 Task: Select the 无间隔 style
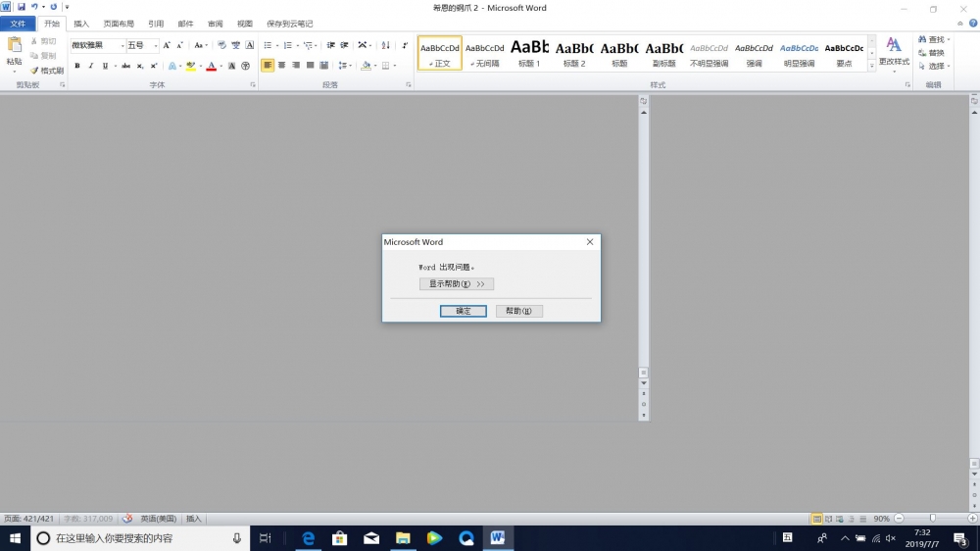point(484,53)
